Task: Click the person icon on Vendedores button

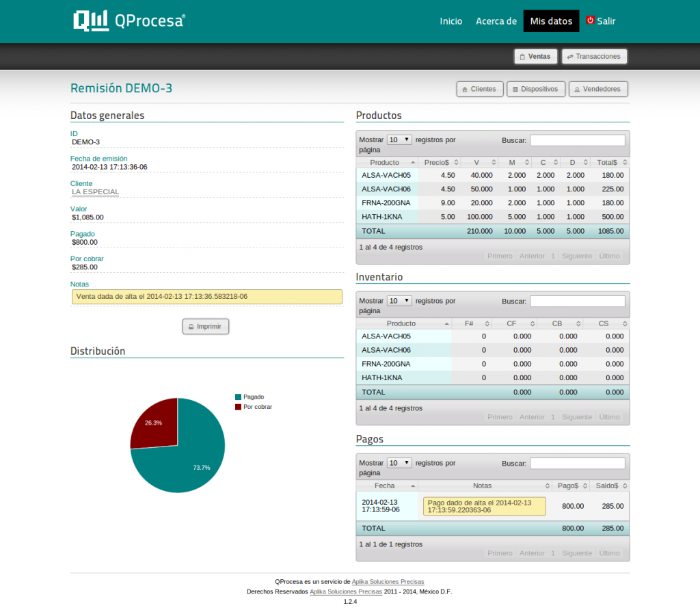Action: coord(577,90)
